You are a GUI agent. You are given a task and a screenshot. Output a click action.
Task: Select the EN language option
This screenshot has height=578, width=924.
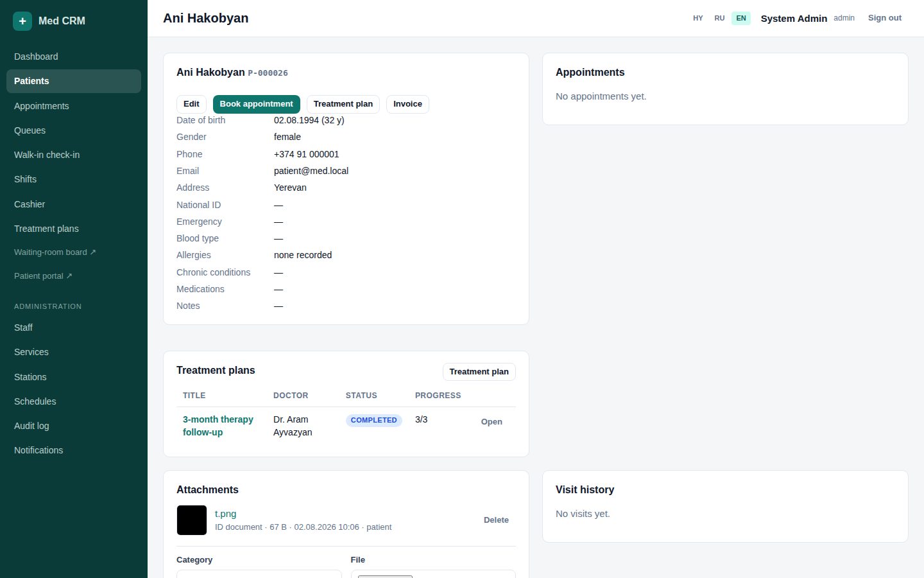click(741, 18)
